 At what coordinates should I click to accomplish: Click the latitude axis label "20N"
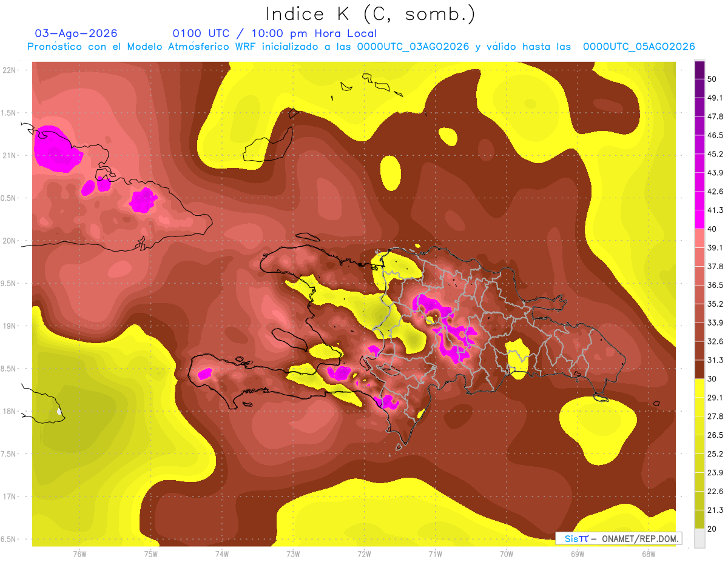point(9,241)
